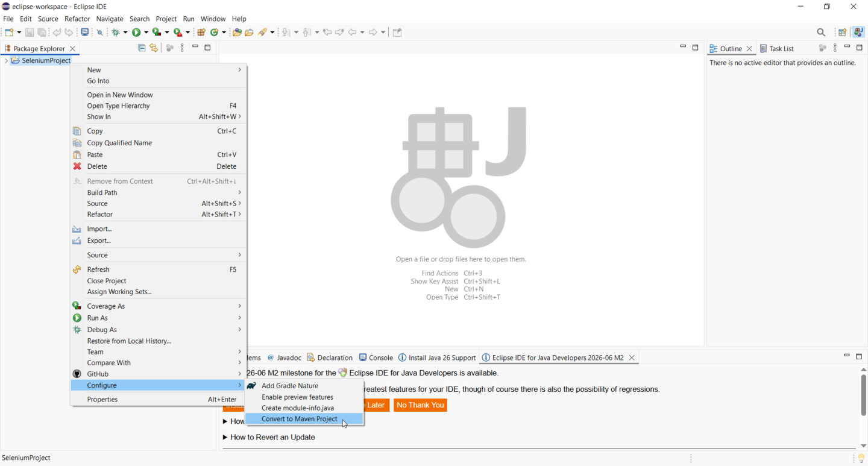This screenshot has height=466, width=868.
Task: Open the Debug dropdown arrow
Action: click(124, 33)
